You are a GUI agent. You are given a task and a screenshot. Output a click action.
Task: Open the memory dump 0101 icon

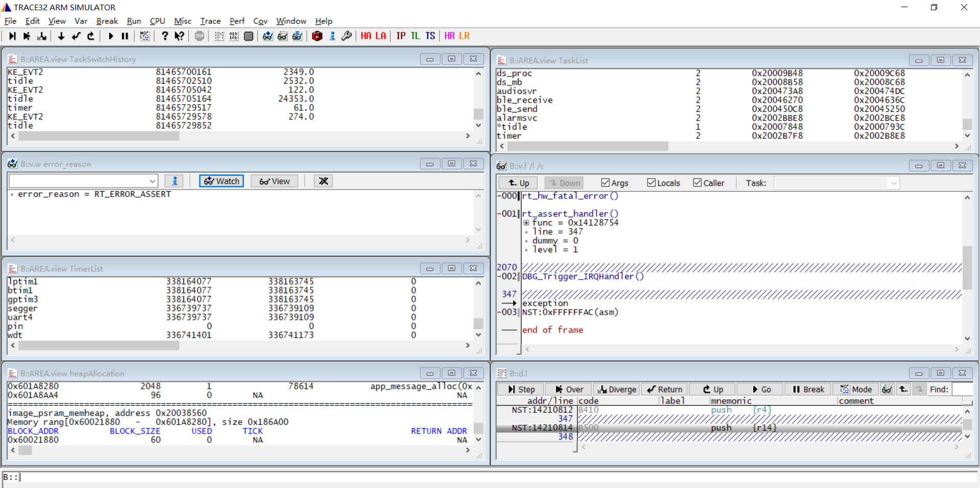(x=234, y=36)
